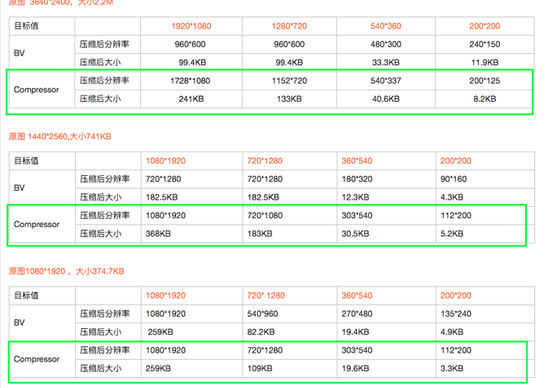Viewport: 548px width, 388px height.
Task: Select the 30.5KB cell
Action: 355,234
